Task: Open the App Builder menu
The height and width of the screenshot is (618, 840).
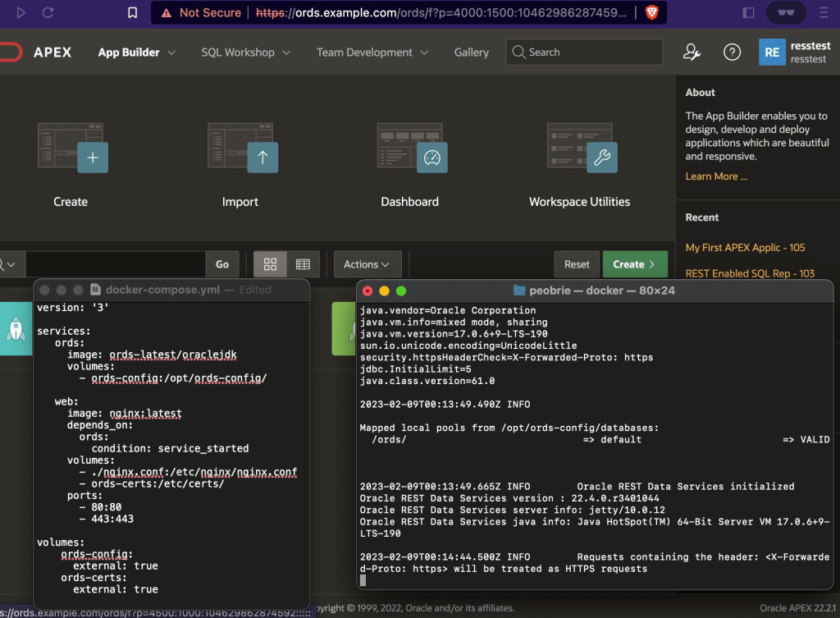Action: coord(136,53)
